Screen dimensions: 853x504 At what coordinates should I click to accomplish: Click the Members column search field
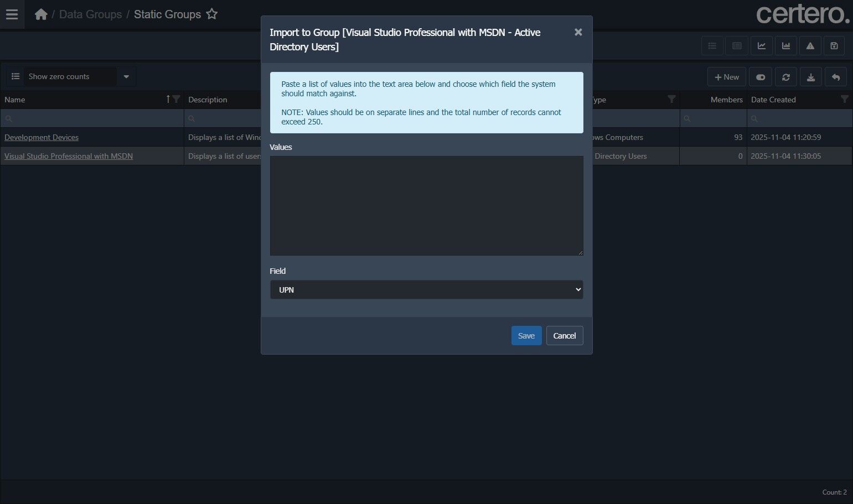click(x=714, y=118)
